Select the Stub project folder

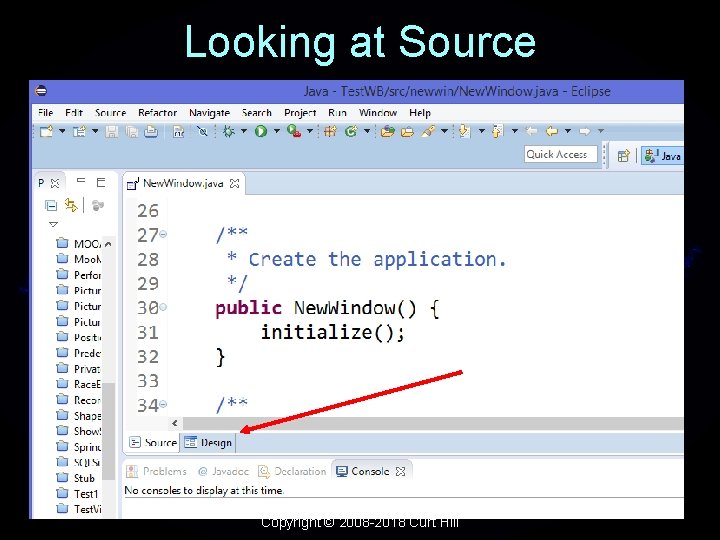point(75,478)
